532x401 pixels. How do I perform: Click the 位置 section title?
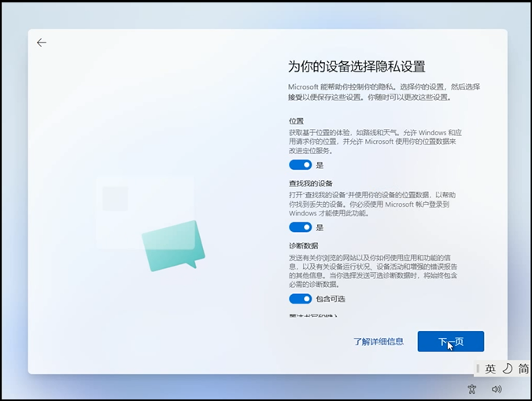(x=296, y=121)
